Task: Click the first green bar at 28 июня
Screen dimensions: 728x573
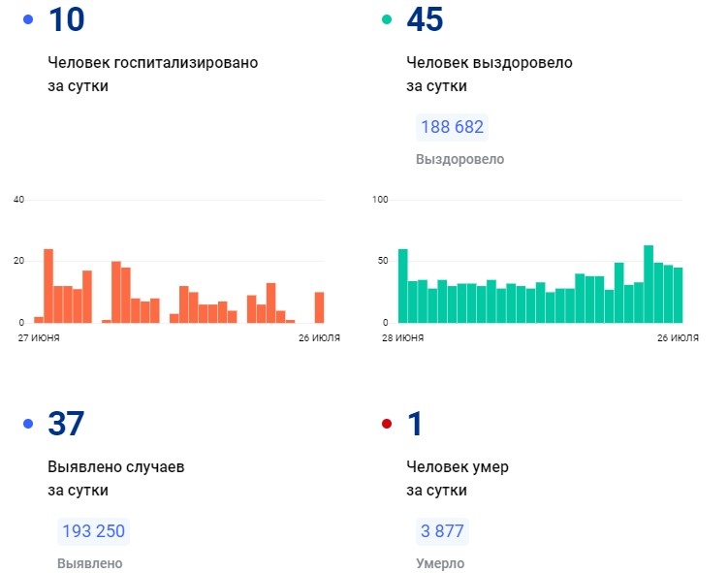Action: tap(402, 286)
